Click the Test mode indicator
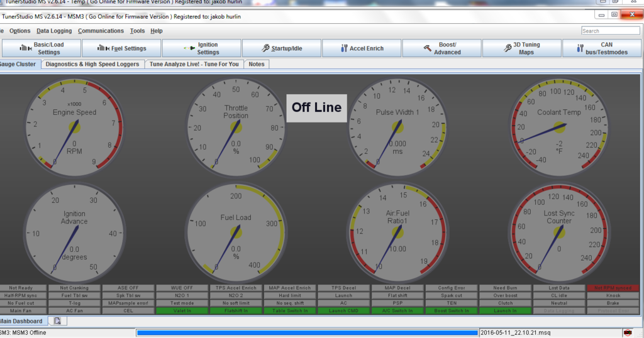644x338 pixels. pos(182,303)
